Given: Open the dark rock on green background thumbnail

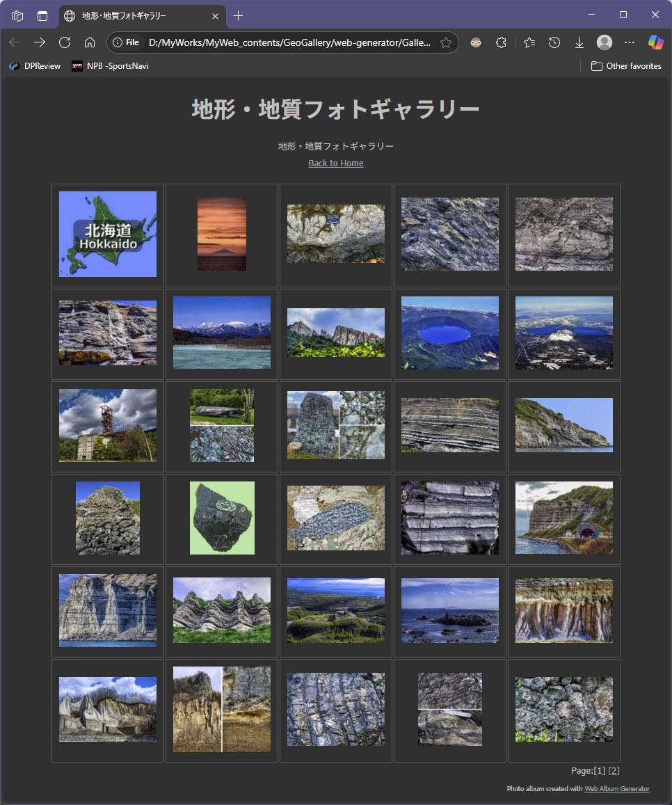Looking at the screenshot, I should pyautogui.click(x=222, y=518).
